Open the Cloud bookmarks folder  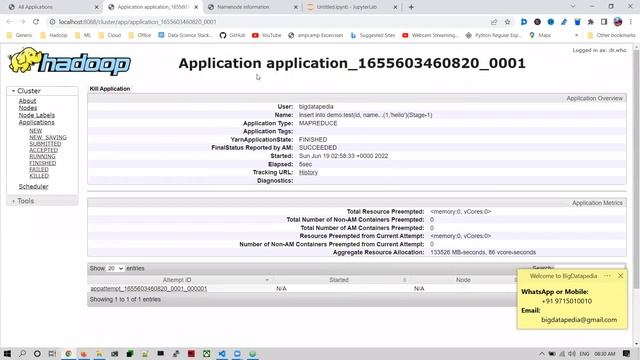click(110, 36)
